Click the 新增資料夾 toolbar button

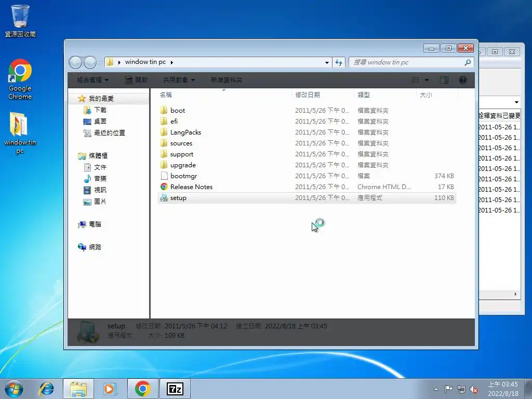(227, 79)
